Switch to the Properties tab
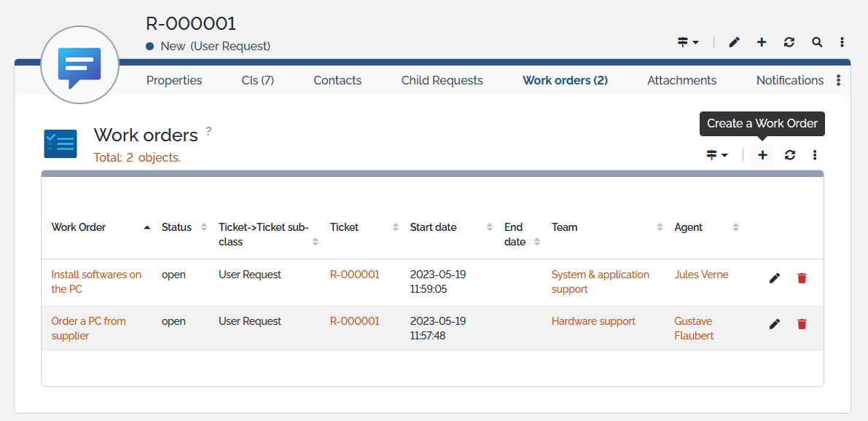 tap(174, 80)
